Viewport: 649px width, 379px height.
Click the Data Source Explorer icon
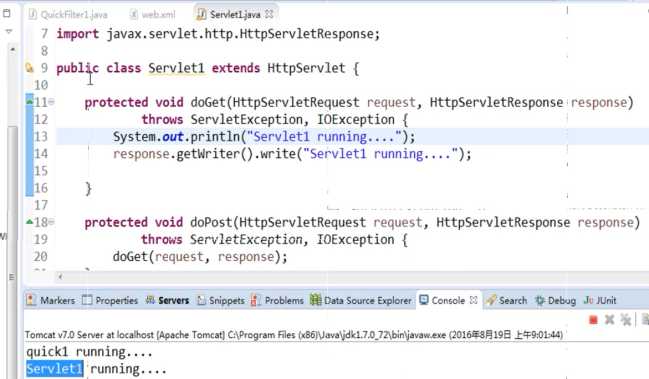(x=316, y=300)
